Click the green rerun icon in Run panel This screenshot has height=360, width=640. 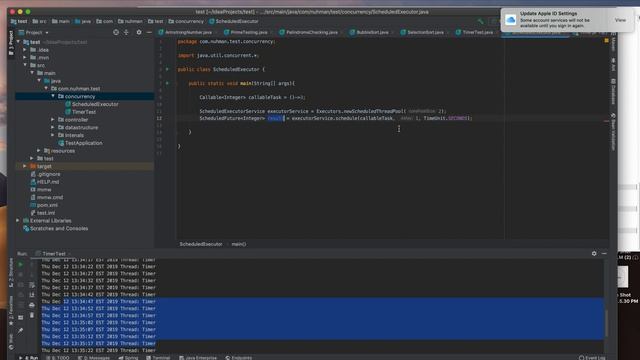(x=20, y=264)
